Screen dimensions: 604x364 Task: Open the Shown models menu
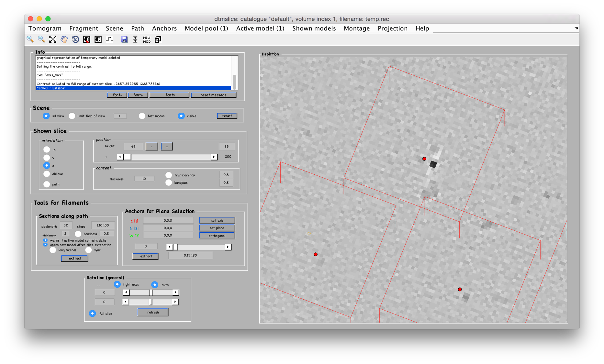(314, 28)
